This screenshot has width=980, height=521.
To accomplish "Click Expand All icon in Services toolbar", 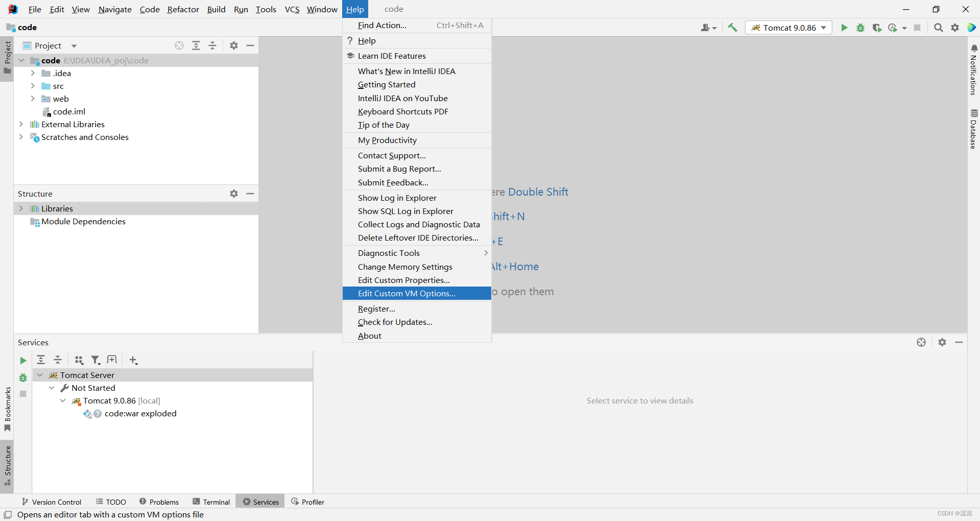I will [41, 360].
